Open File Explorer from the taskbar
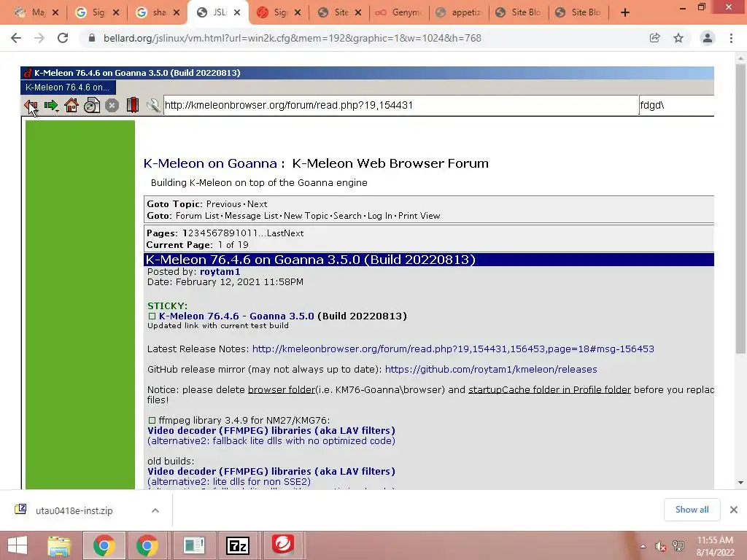 59,545
